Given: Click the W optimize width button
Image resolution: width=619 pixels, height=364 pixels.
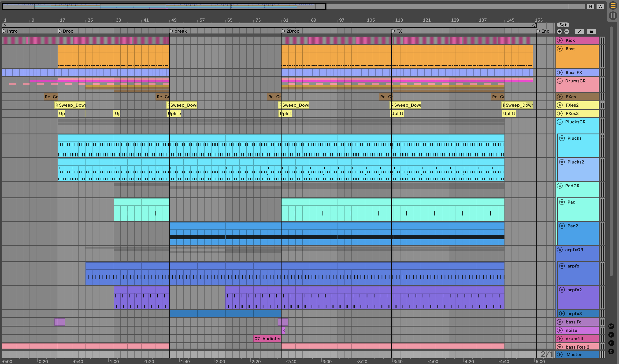Looking at the screenshot, I should [x=600, y=6].
